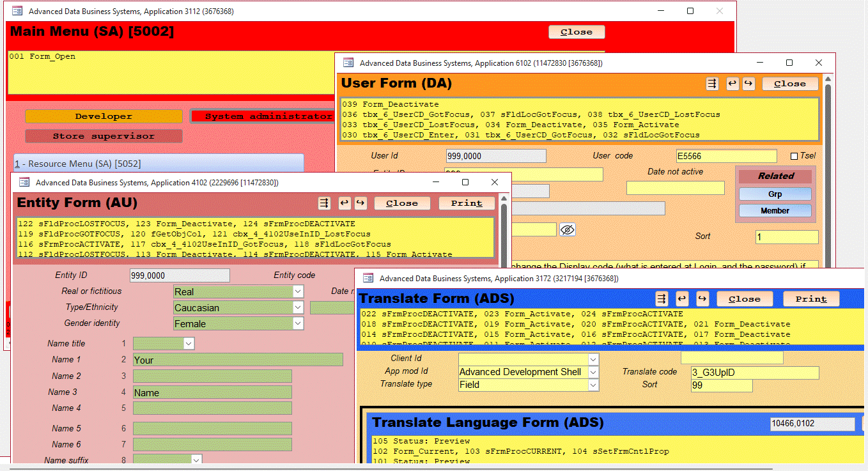
Task: Open the Gender identity dropdown
Action: [x=297, y=323]
